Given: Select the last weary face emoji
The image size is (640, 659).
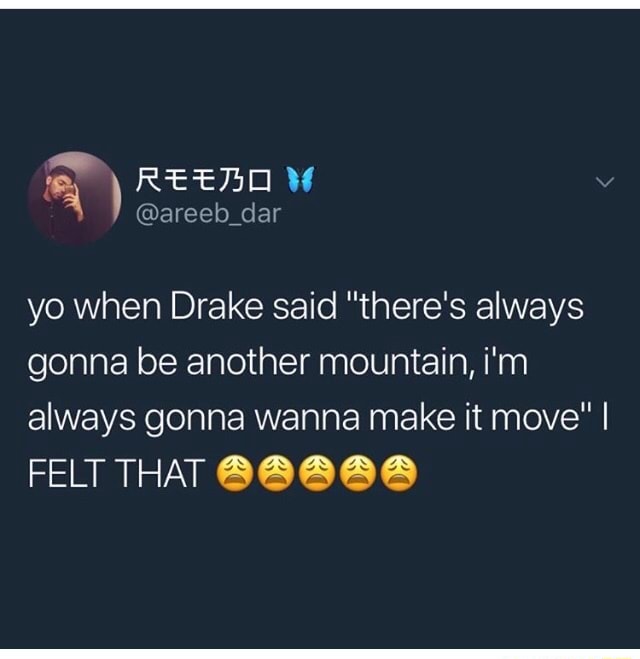Looking at the screenshot, I should [399, 473].
